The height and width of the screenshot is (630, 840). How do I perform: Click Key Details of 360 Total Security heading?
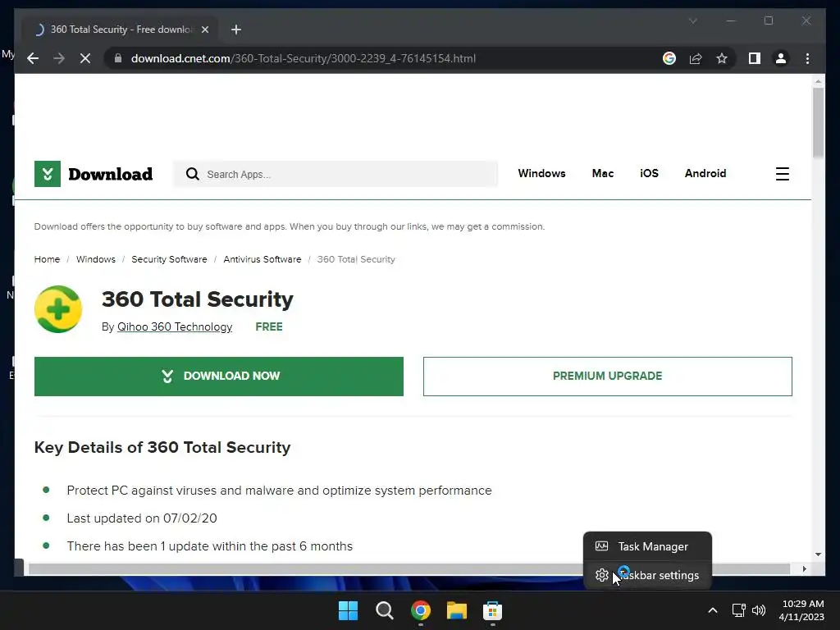click(162, 447)
